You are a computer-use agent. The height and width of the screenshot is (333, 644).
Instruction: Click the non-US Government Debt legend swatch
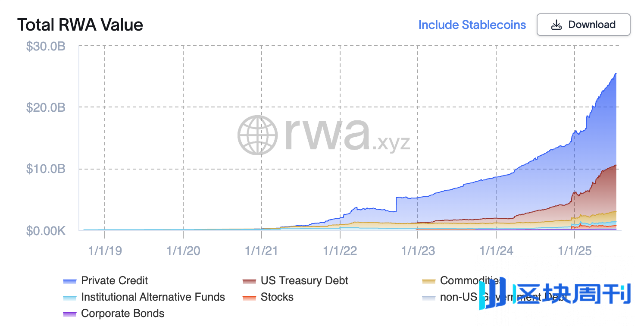429,298
